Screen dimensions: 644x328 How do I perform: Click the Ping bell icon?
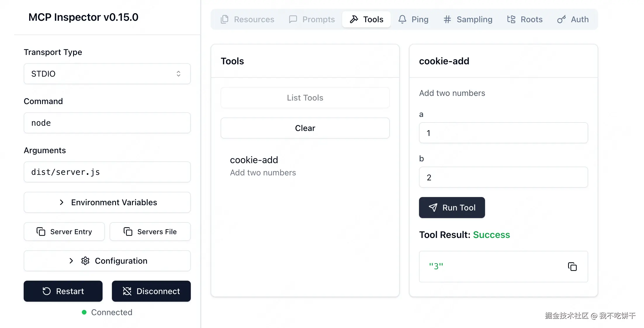(402, 19)
